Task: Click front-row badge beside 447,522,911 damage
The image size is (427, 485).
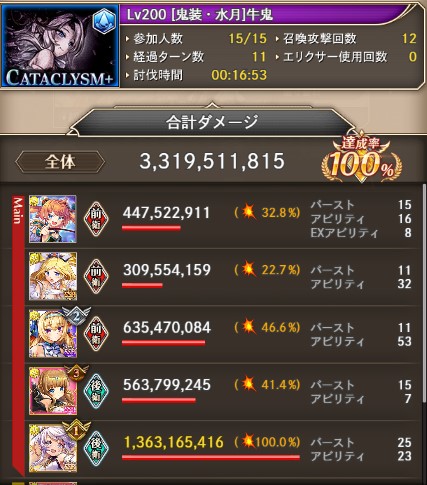Action: pyautogui.click(x=96, y=218)
